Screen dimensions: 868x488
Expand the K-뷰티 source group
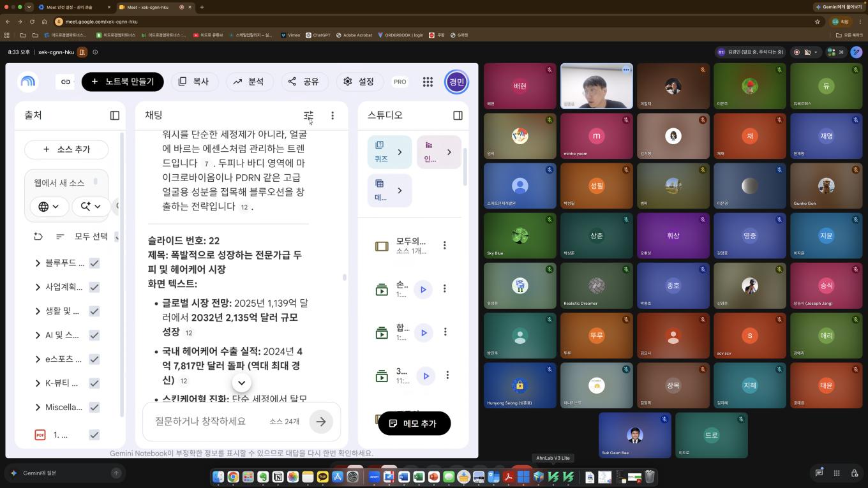(38, 383)
